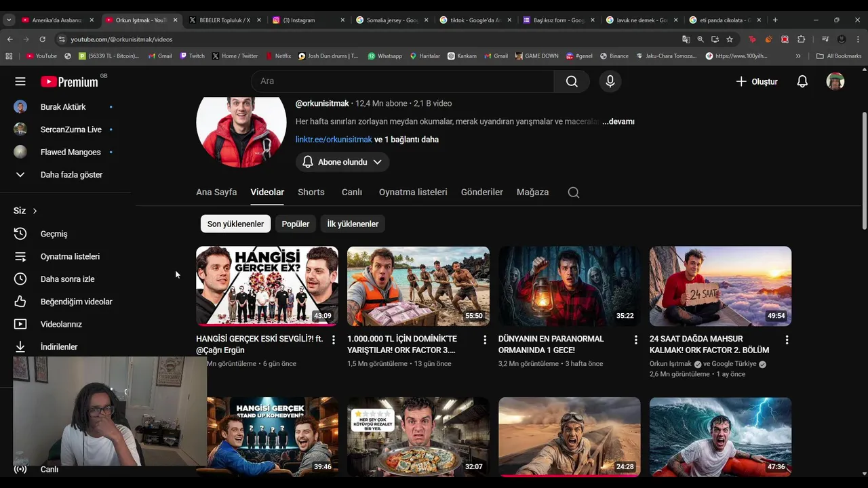
Task: Open the 32:07 restaurant video thumbnail
Action: tap(418, 437)
